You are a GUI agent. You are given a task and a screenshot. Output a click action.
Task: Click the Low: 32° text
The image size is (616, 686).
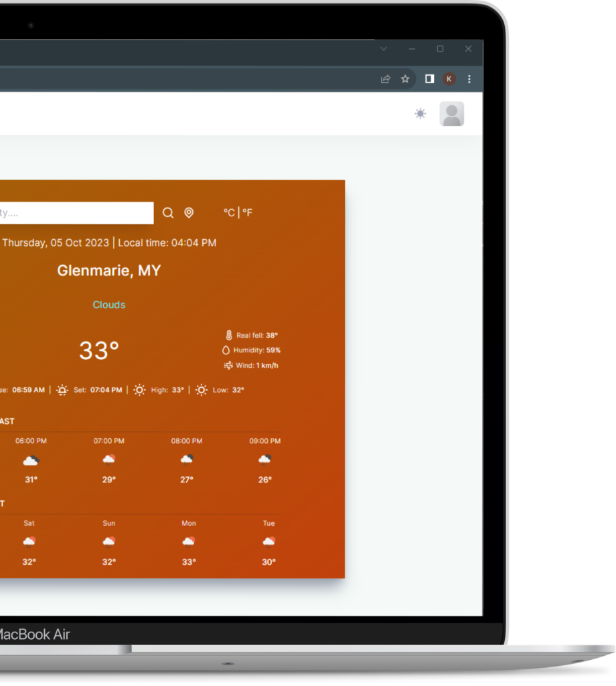coord(228,390)
